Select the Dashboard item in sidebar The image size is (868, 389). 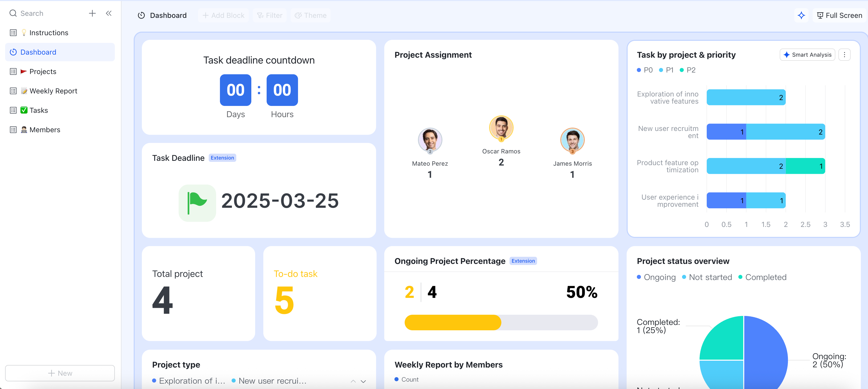point(60,52)
